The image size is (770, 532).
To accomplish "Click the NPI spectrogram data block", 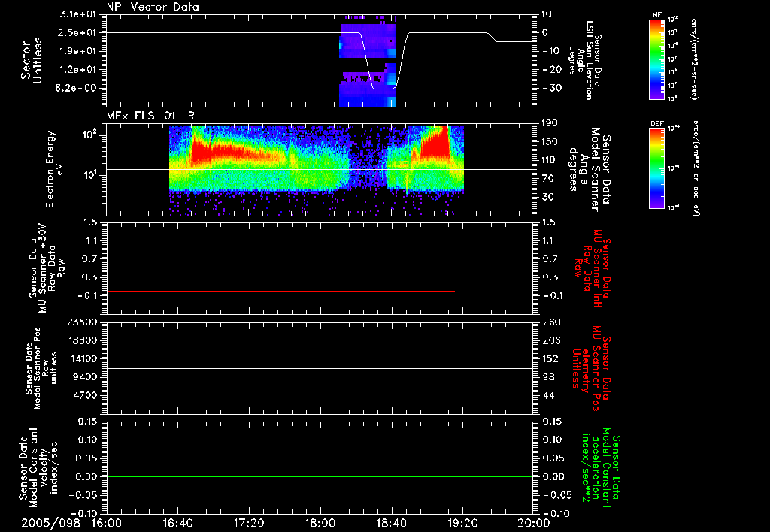I will click(367, 62).
